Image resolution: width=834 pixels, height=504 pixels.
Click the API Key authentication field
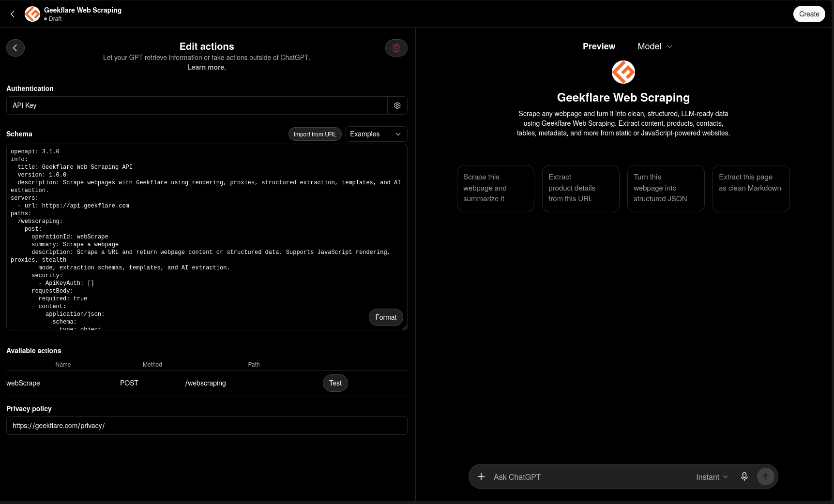point(197,105)
